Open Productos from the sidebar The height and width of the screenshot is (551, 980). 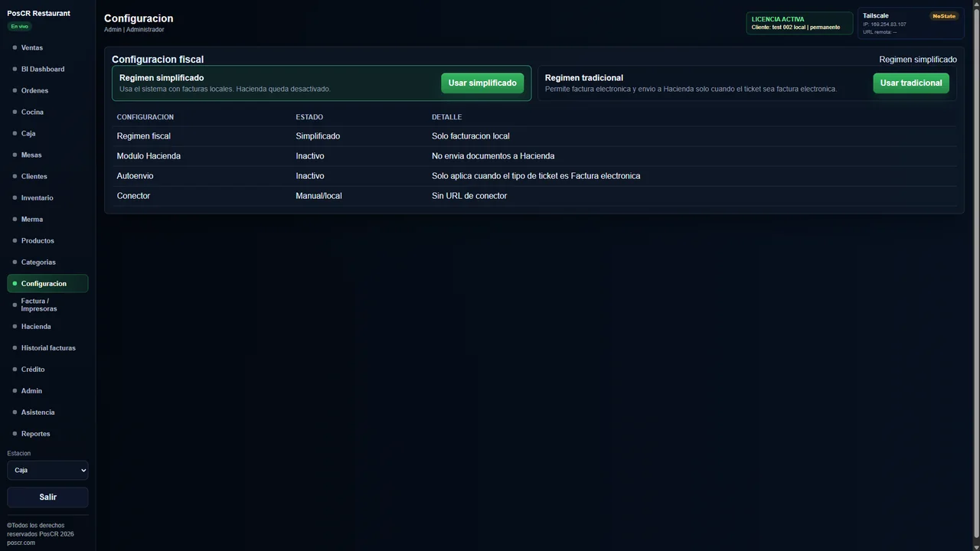coord(47,240)
